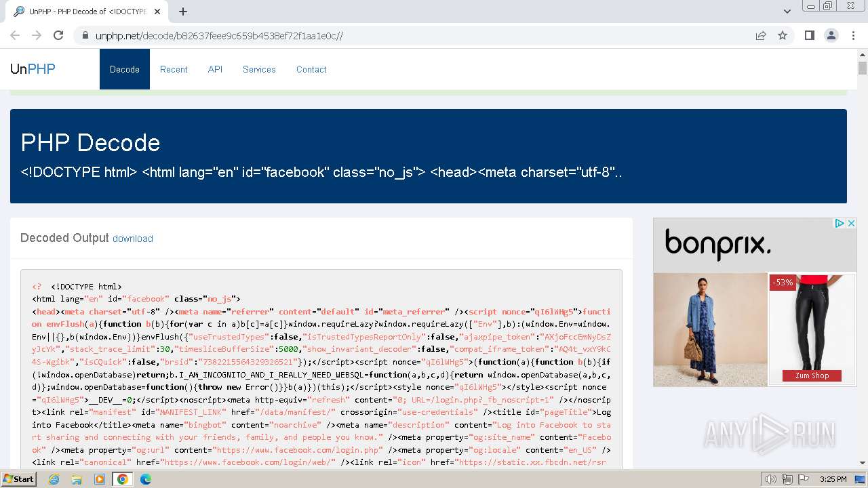Click the 'https://www.facebook.com/login.php' code text

[299, 450]
